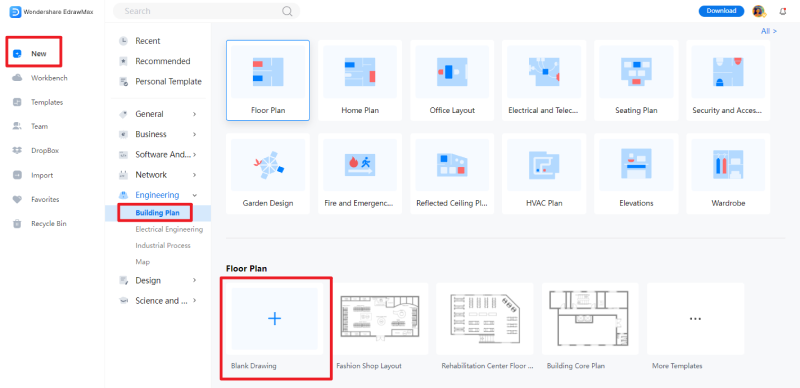Click the Blank Drawing label
This screenshot has width=800, height=388.
click(x=254, y=366)
